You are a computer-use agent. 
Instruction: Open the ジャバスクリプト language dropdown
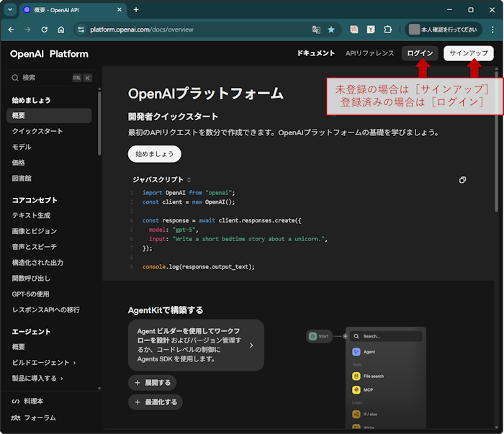click(x=162, y=179)
